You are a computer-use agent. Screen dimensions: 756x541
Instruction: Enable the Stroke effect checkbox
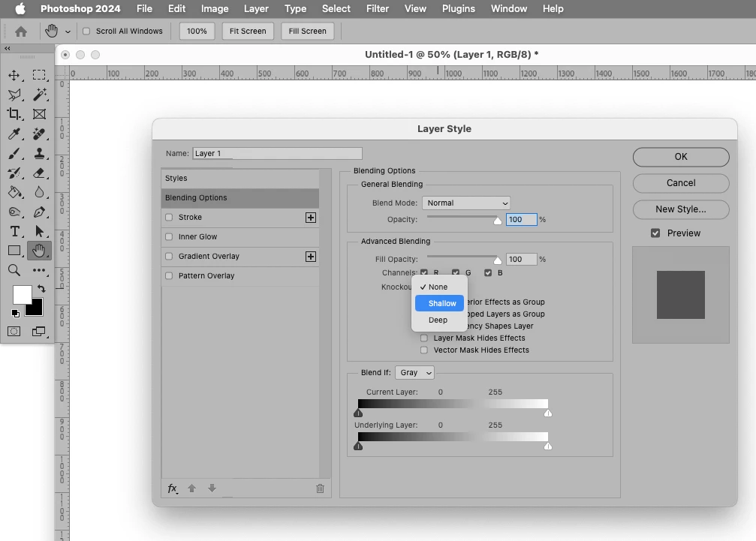(x=169, y=218)
